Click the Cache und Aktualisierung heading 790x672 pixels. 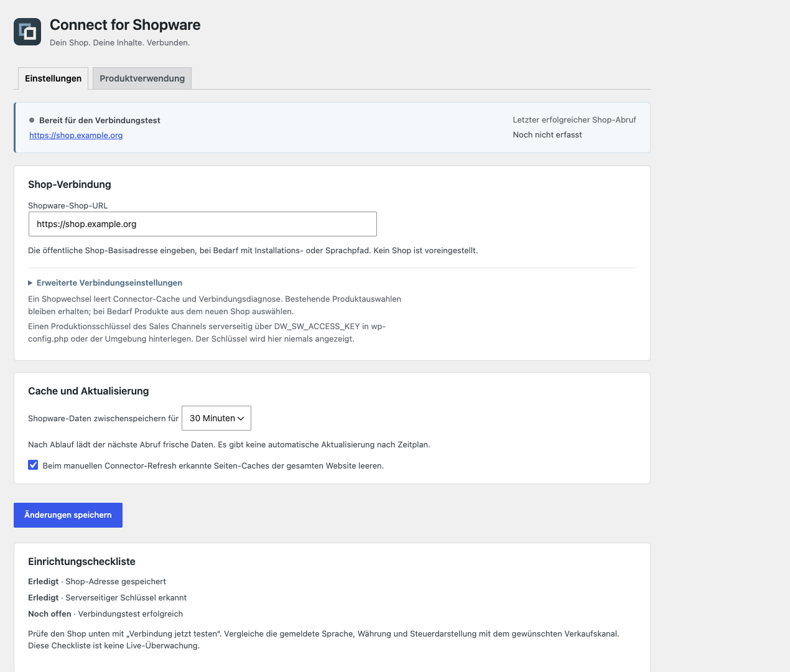click(x=88, y=391)
